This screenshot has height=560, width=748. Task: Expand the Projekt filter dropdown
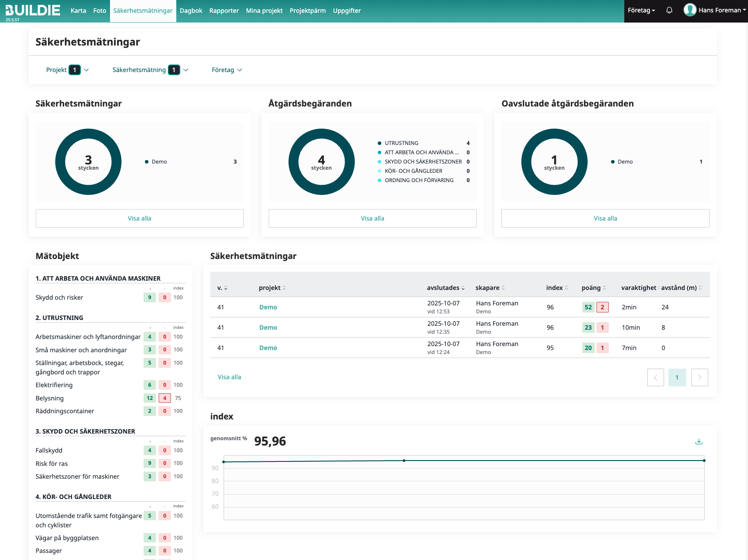[67, 70]
